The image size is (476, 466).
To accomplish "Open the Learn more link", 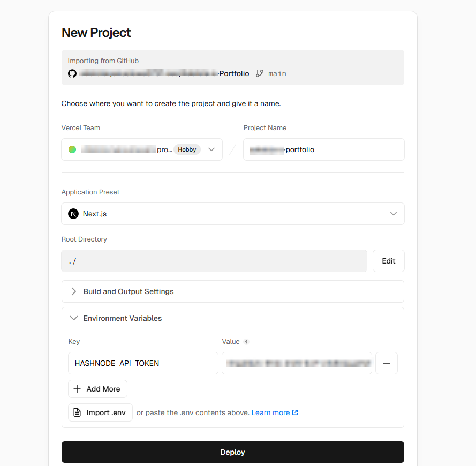I will coord(271,412).
